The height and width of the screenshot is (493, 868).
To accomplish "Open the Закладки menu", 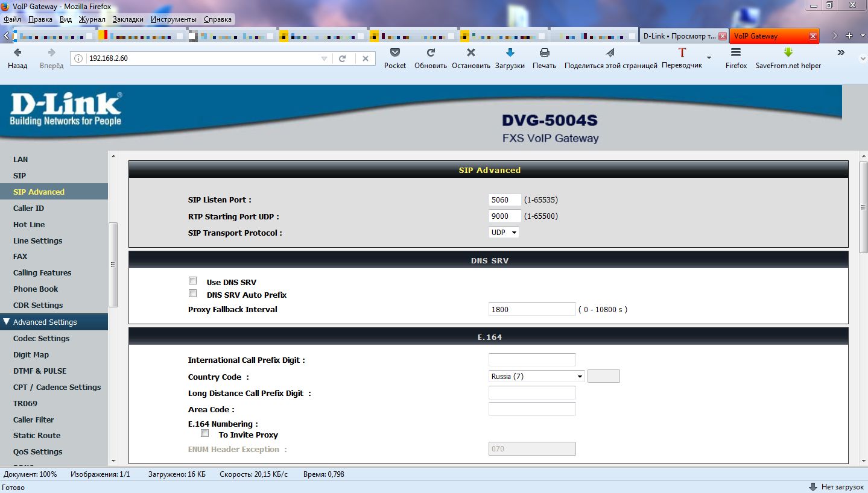I will (x=128, y=19).
